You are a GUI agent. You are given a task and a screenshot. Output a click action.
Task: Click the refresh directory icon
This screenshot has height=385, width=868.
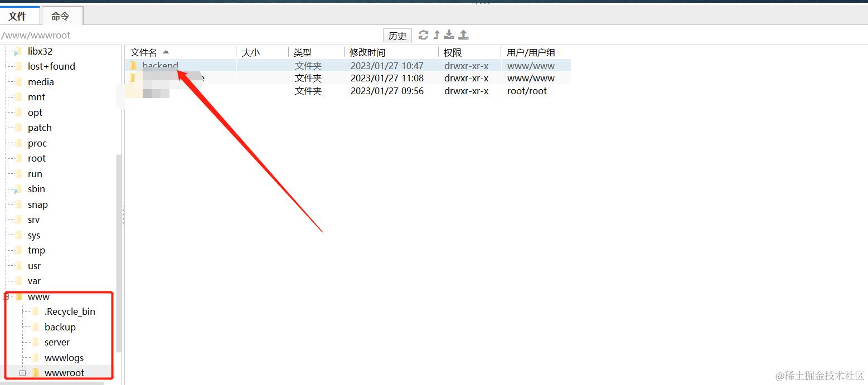point(424,35)
